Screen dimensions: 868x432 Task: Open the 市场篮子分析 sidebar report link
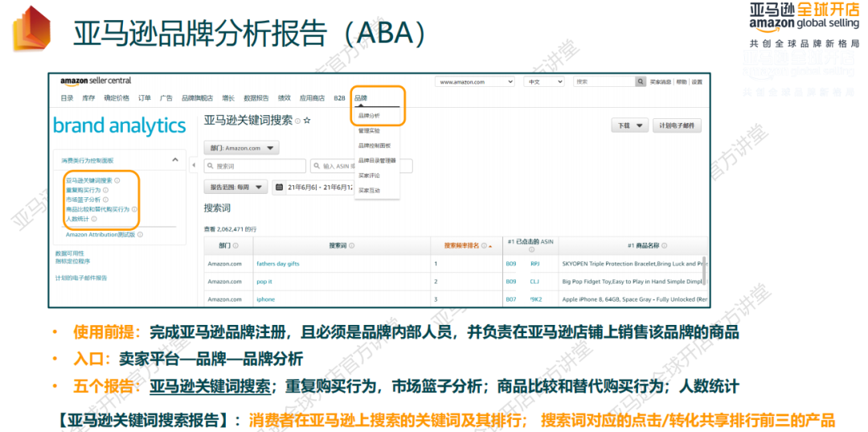pos(83,200)
